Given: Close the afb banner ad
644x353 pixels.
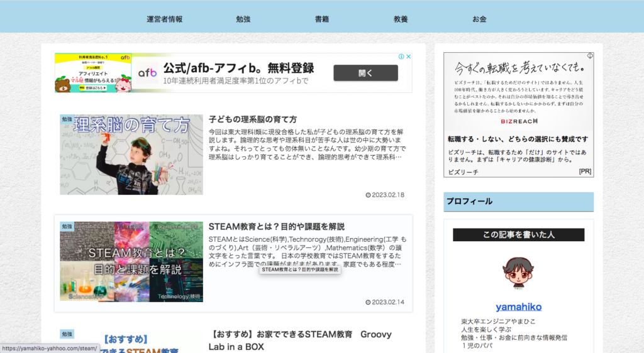Looking at the screenshot, I should [x=408, y=57].
